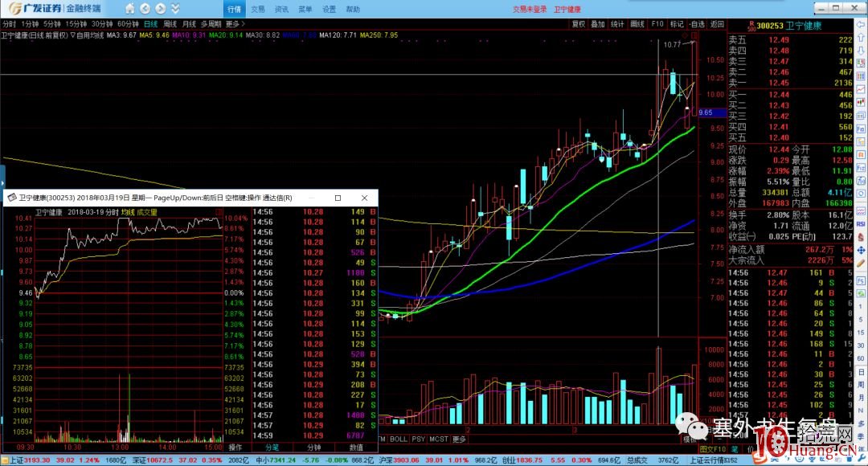The width and height of the screenshot is (868, 466).
Task: Click the 标记 toolbar button
Action: point(677,24)
